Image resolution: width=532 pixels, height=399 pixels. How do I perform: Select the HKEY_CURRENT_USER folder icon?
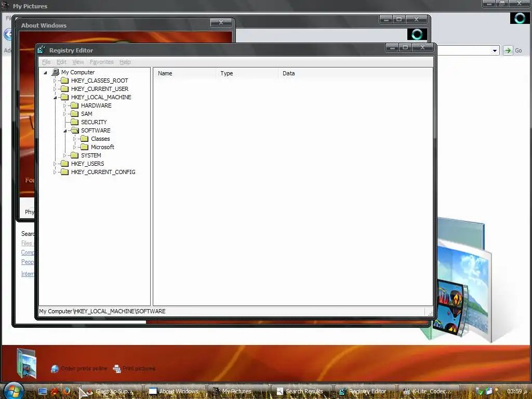click(64, 88)
